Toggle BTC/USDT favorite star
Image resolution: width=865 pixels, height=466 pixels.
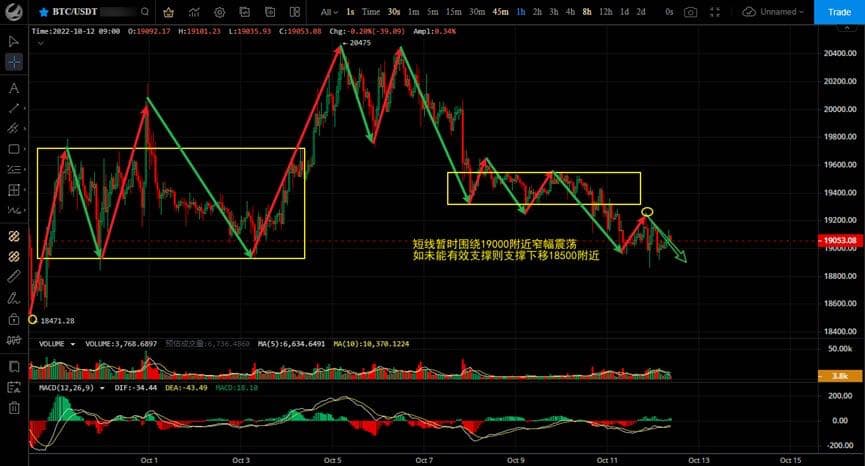[44, 12]
